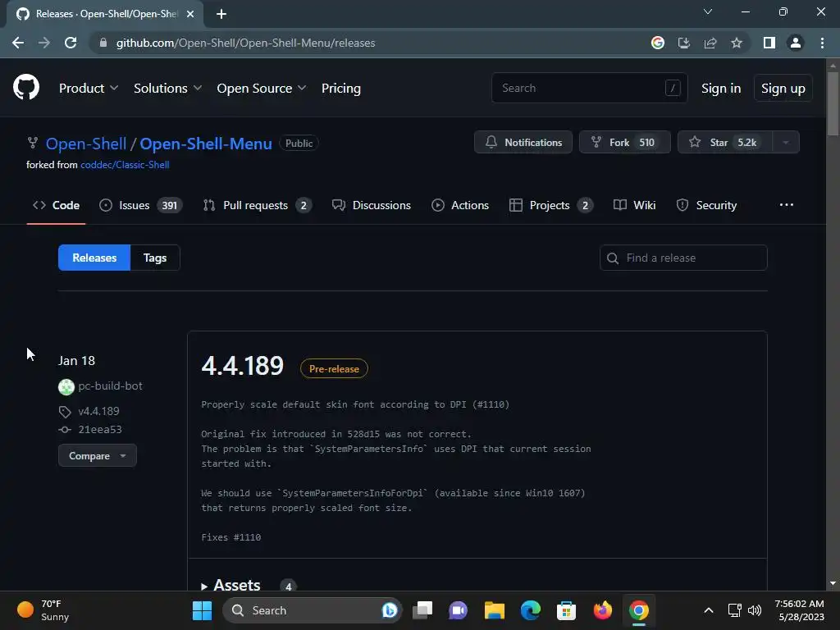
Task: Click the Find a release field
Action: 683,258
